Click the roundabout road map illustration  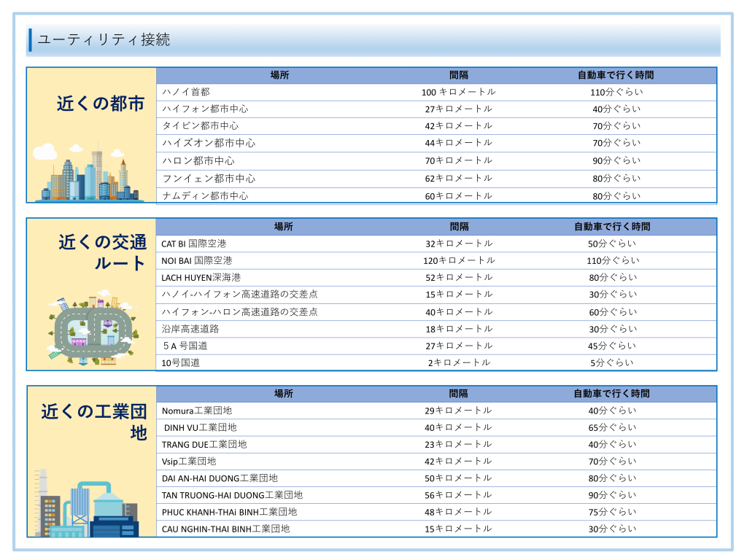pos(93,330)
